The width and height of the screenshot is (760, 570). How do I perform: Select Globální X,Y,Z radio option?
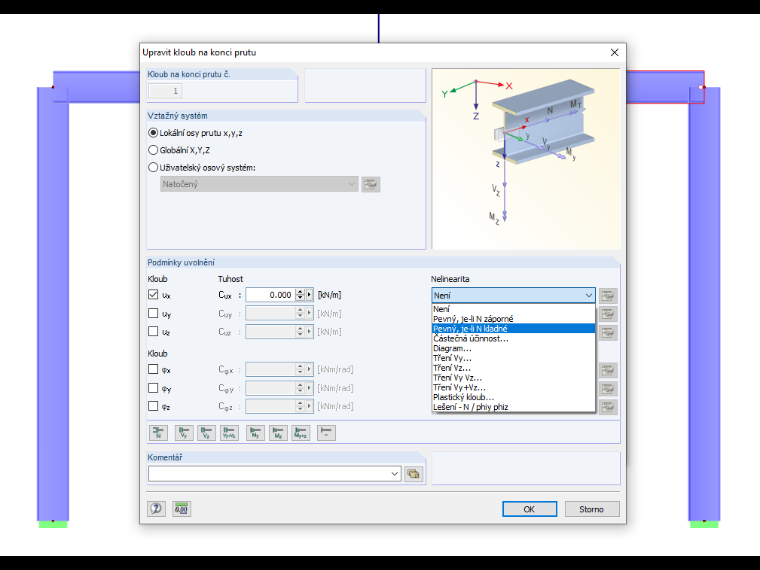(x=153, y=150)
